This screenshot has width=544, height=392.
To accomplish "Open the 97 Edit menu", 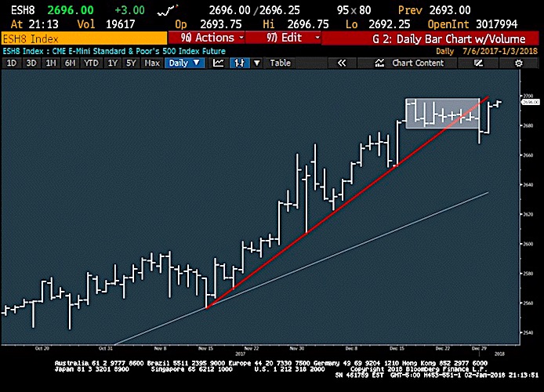I will 284,38.
